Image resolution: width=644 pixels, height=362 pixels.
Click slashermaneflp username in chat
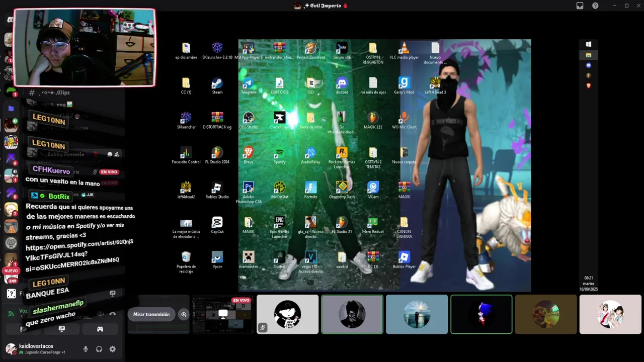click(x=58, y=307)
